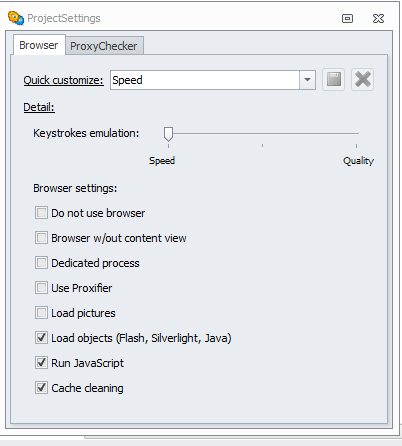Open the Quick customize dropdown arrow

coord(307,80)
